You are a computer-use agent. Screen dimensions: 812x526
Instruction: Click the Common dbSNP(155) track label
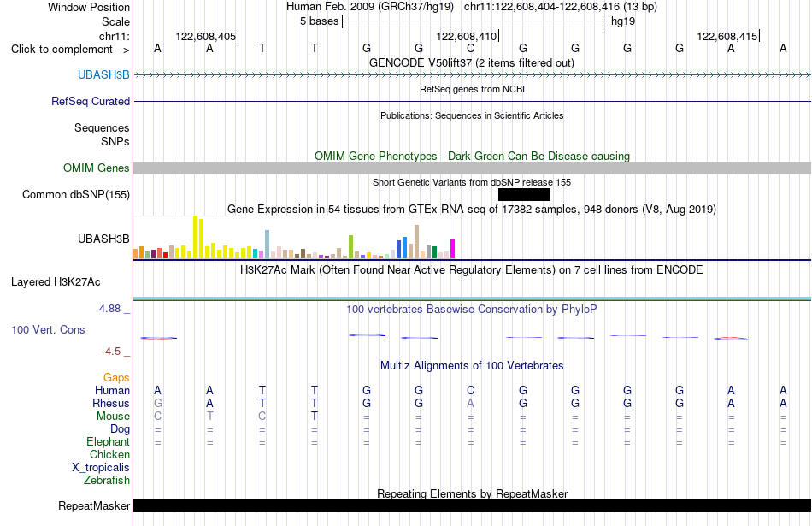(76, 194)
